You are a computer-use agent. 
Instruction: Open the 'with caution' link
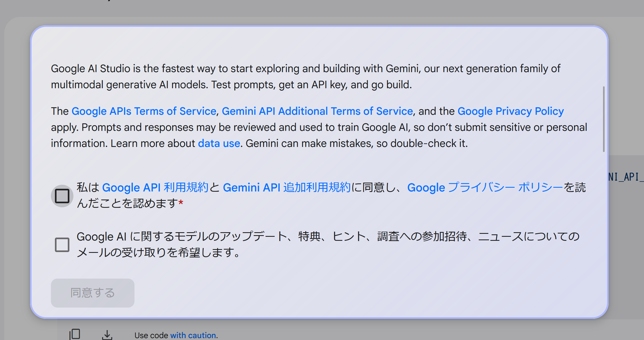(x=193, y=335)
